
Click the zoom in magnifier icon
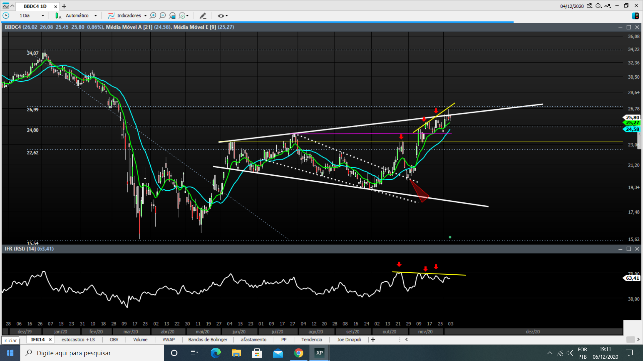153,15
